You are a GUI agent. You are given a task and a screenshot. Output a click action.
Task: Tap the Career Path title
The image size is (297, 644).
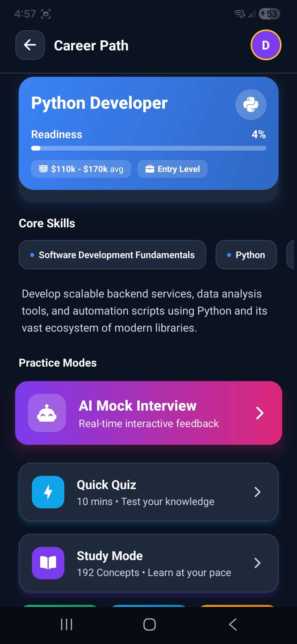pyautogui.click(x=91, y=45)
